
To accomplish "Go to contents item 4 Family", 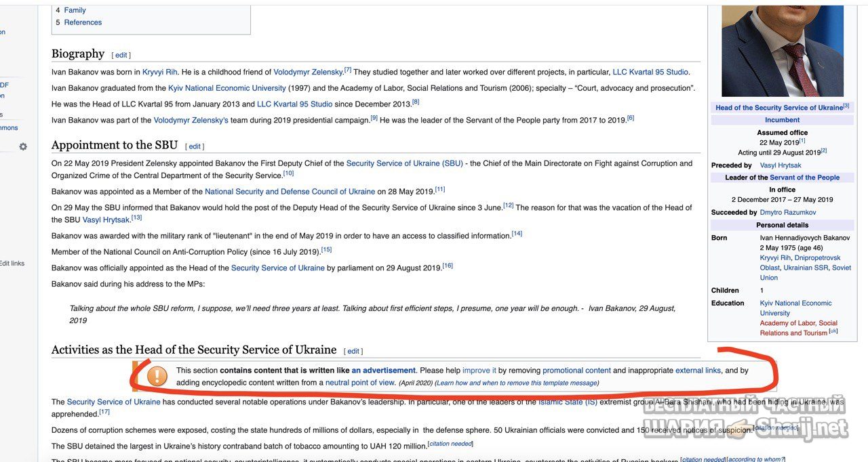I will point(75,10).
